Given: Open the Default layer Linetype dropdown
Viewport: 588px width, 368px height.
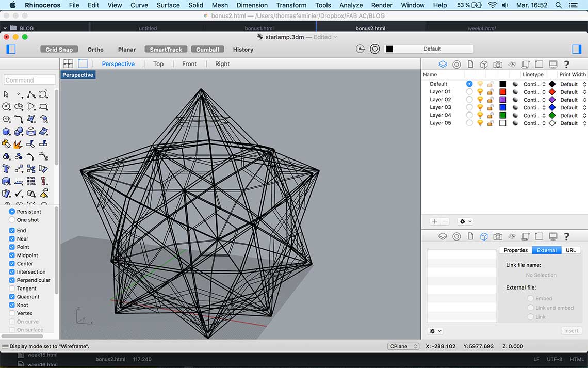Looking at the screenshot, I should (534, 84).
